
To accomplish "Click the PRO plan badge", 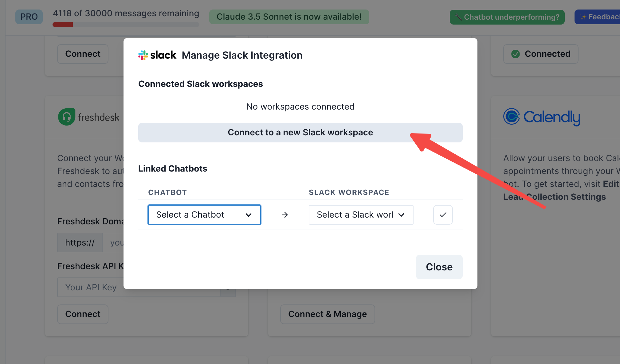I will pyautogui.click(x=29, y=17).
